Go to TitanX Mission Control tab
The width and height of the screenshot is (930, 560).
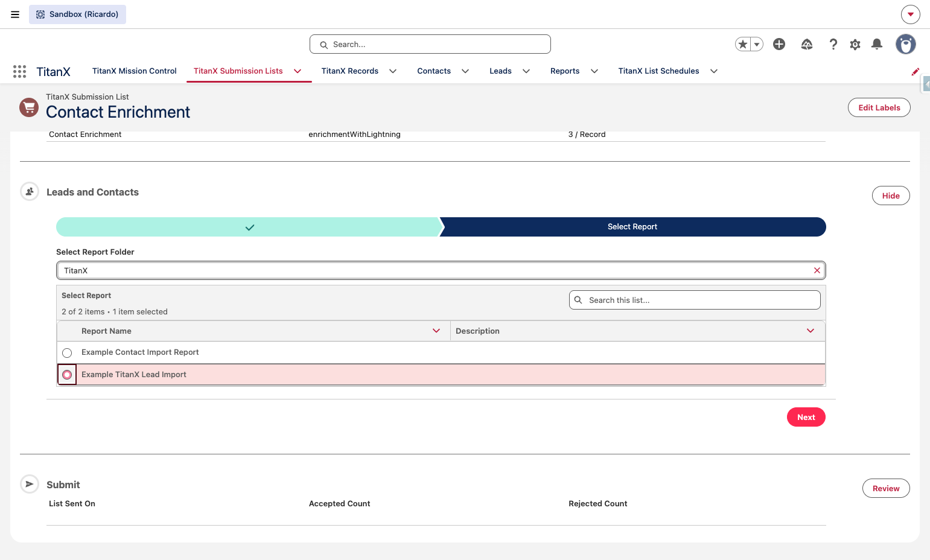point(135,71)
